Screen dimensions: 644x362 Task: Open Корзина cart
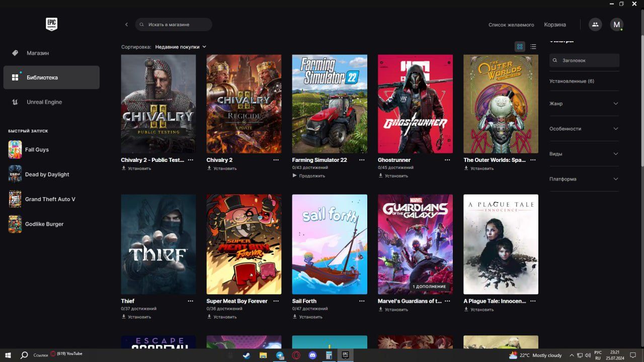point(555,25)
